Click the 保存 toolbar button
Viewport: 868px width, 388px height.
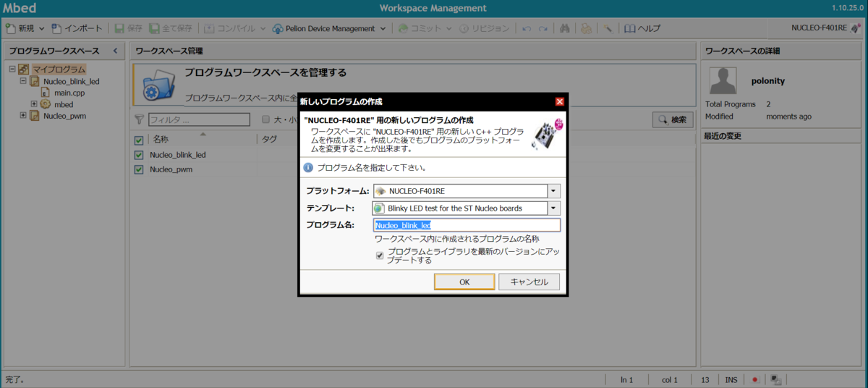tap(129, 28)
